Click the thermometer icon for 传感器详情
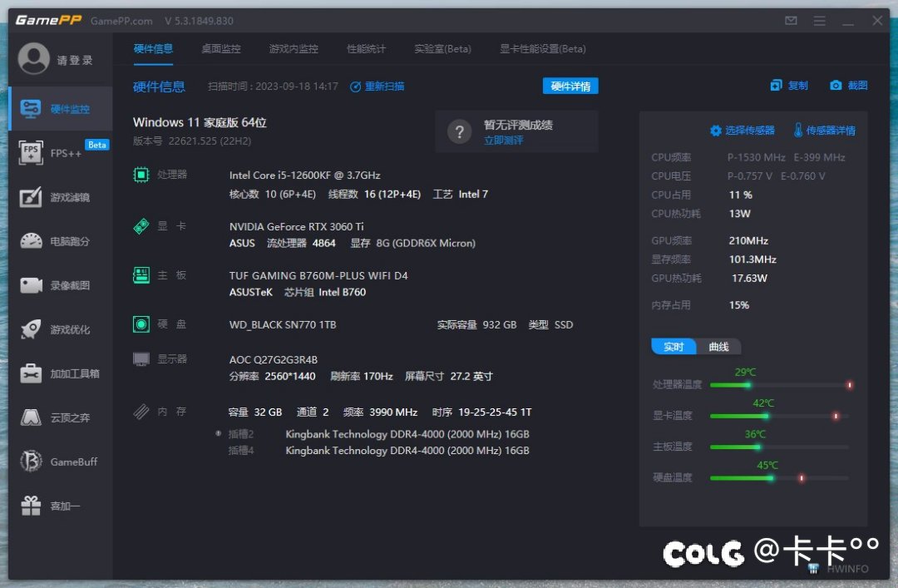898x588 pixels. click(797, 130)
